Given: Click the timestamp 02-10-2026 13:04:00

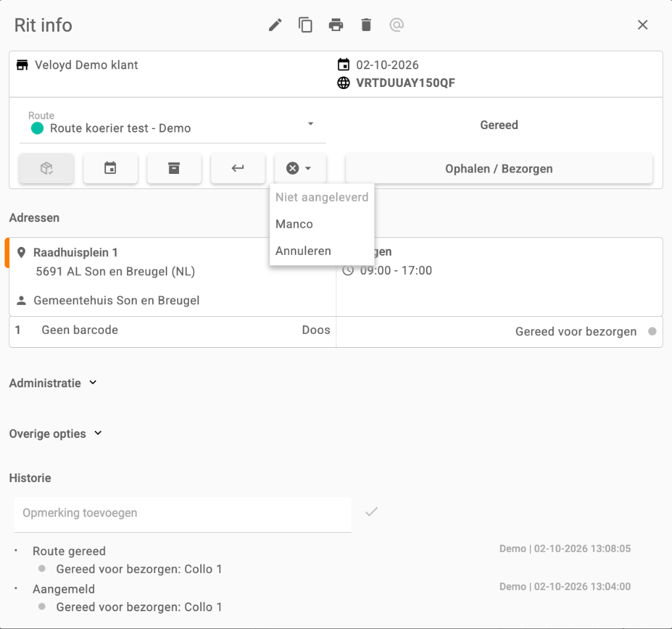Looking at the screenshot, I should (582, 587).
